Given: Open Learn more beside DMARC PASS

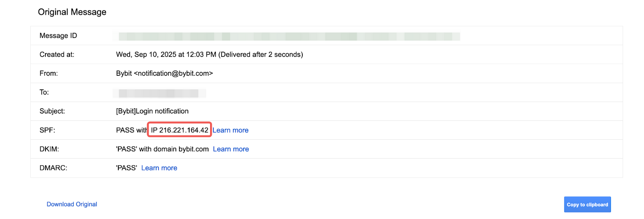Looking at the screenshot, I should tap(159, 168).
